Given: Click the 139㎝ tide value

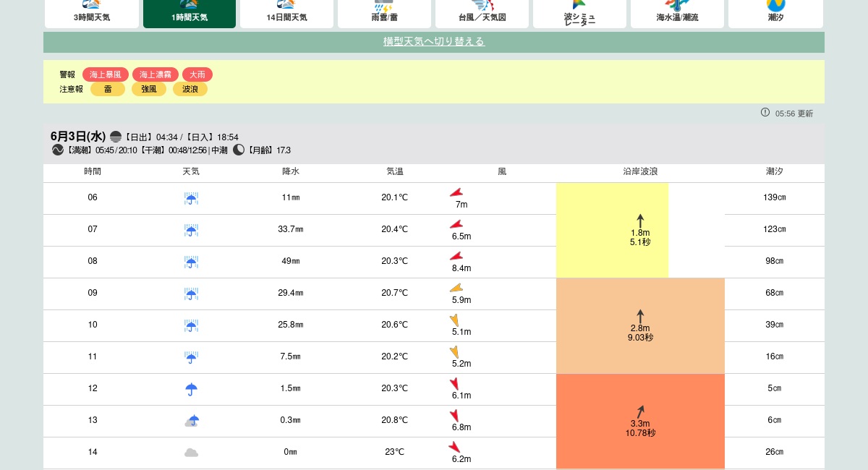Looking at the screenshot, I should coord(775,198).
